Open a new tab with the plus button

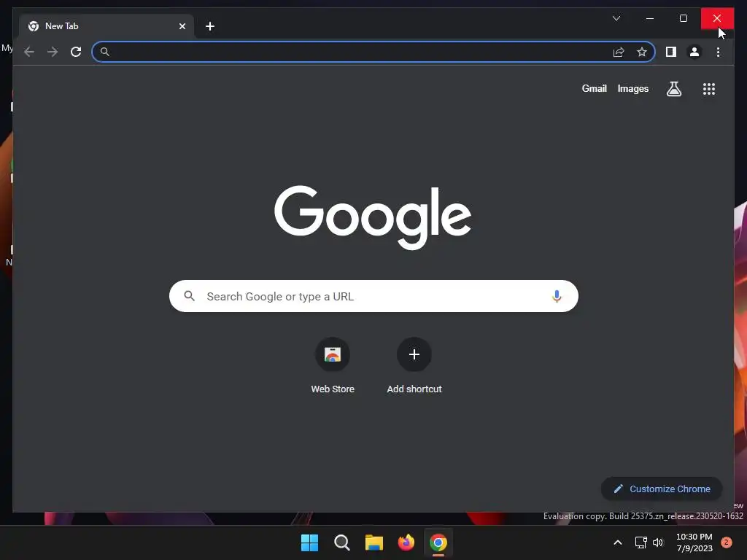tap(209, 26)
